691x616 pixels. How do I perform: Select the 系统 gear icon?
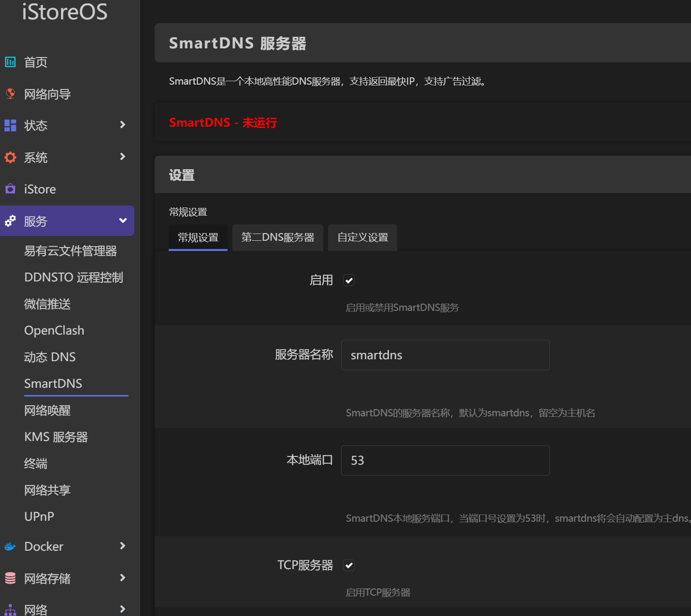click(10, 157)
